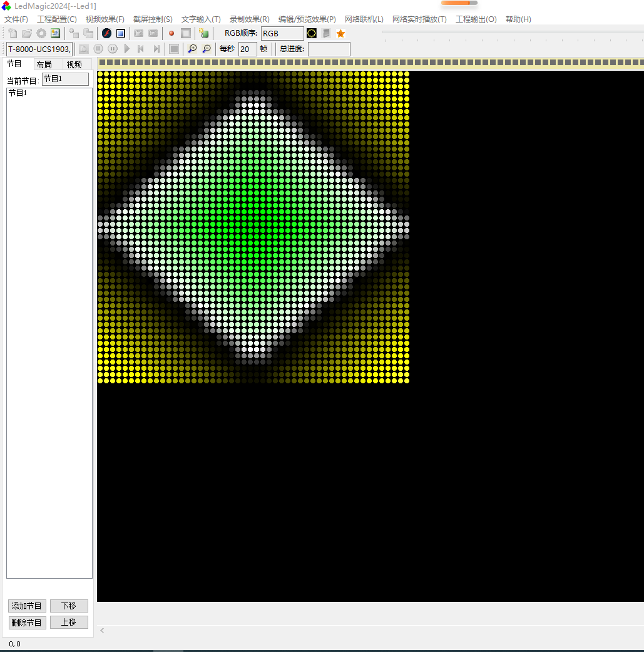Click the yellow ring icon beside RGB
644x652 pixels.
pyautogui.click(x=312, y=33)
